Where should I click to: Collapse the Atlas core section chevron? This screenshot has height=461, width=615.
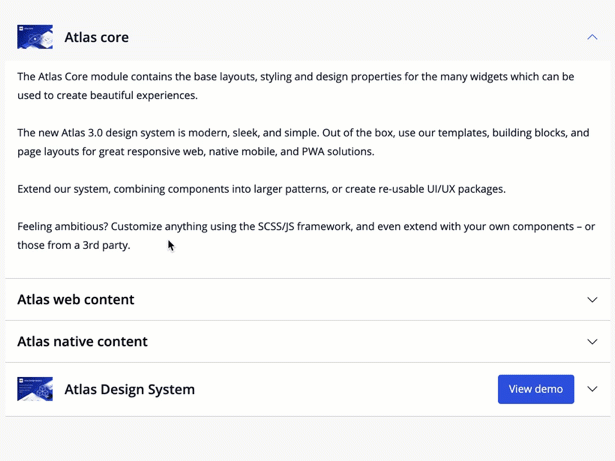point(592,37)
